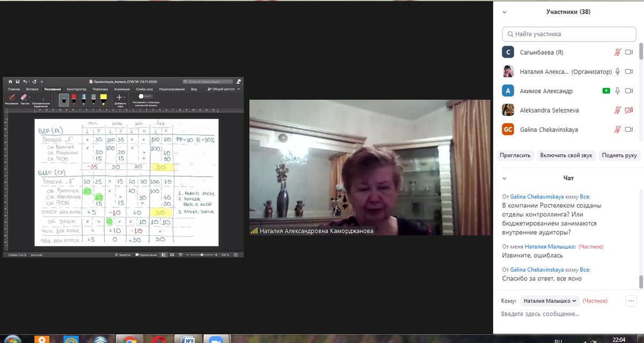Pick the yellow highlighter pen

(103, 99)
